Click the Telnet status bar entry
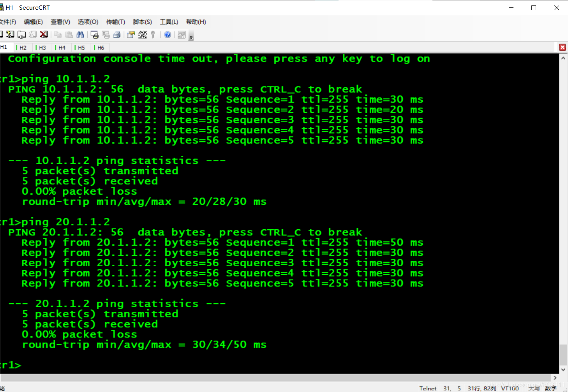The height and width of the screenshot is (392, 568). (x=428, y=388)
